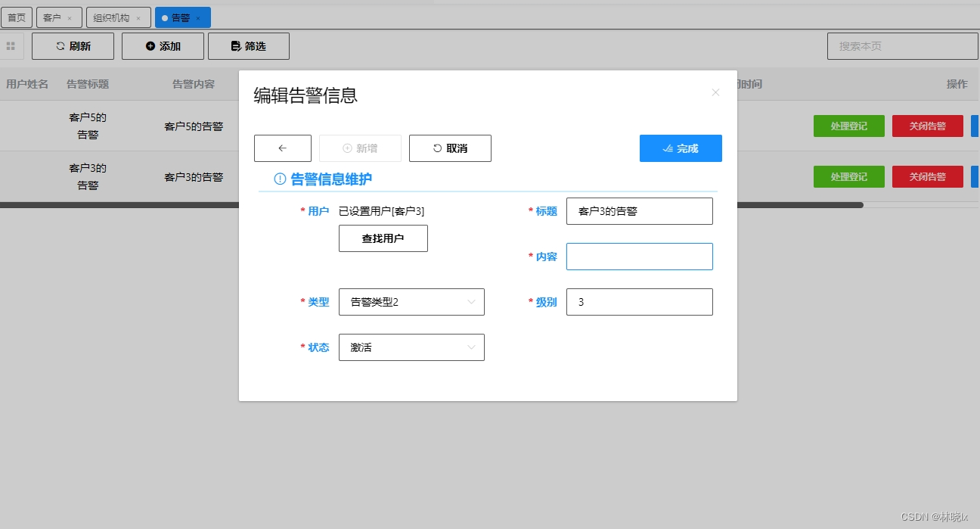Switch to the 组织机构 tab
This screenshot has width=980, height=529.
coord(111,17)
